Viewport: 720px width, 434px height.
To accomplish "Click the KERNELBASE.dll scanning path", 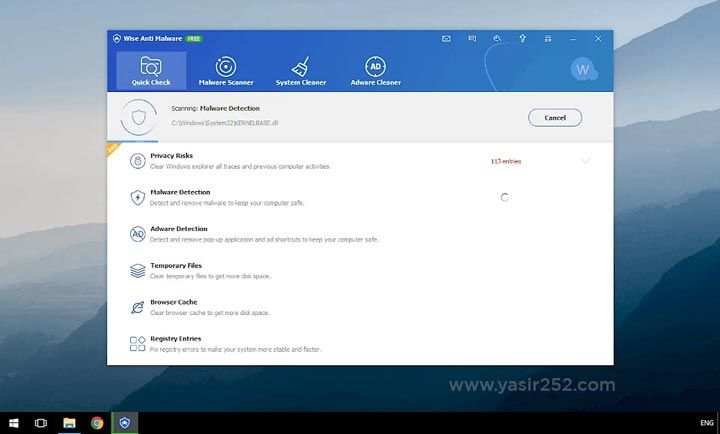I will [225, 123].
